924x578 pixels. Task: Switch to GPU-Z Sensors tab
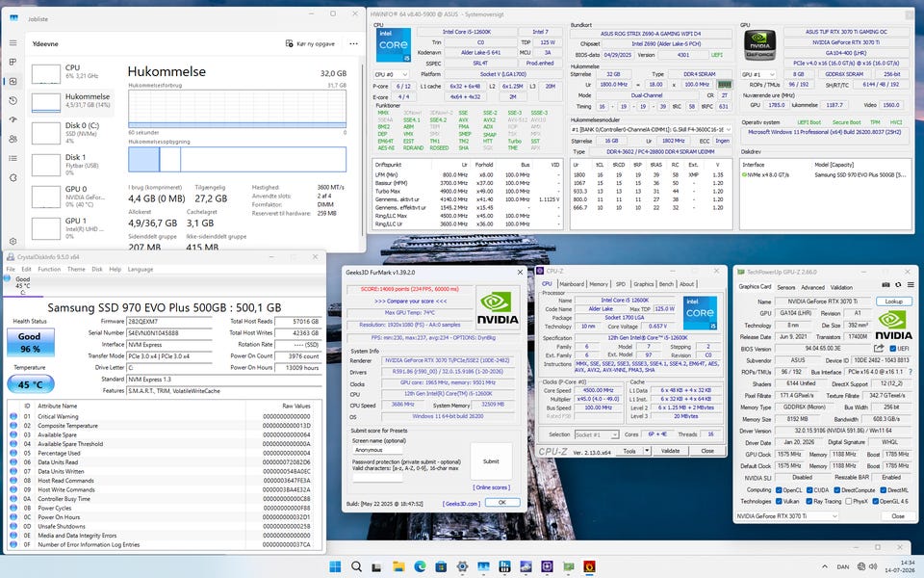pyautogui.click(x=786, y=287)
